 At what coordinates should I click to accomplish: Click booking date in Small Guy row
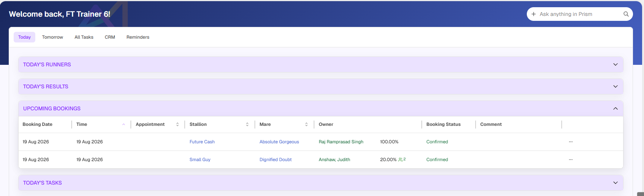(36, 160)
